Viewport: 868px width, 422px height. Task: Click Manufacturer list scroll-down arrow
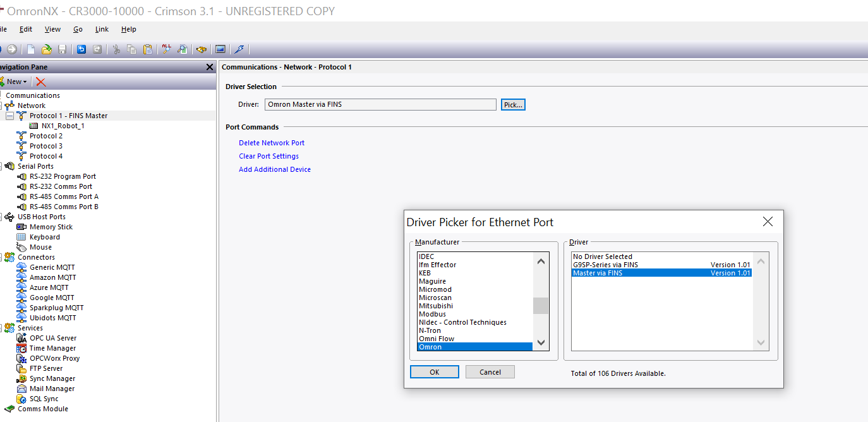(541, 342)
